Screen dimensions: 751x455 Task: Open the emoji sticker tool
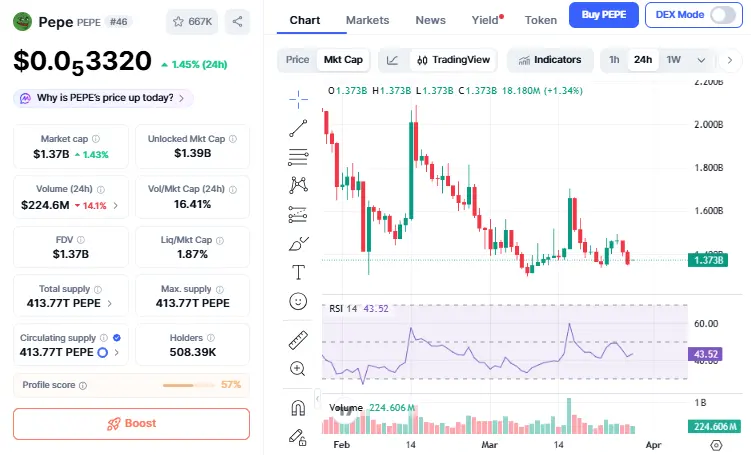[x=298, y=301]
